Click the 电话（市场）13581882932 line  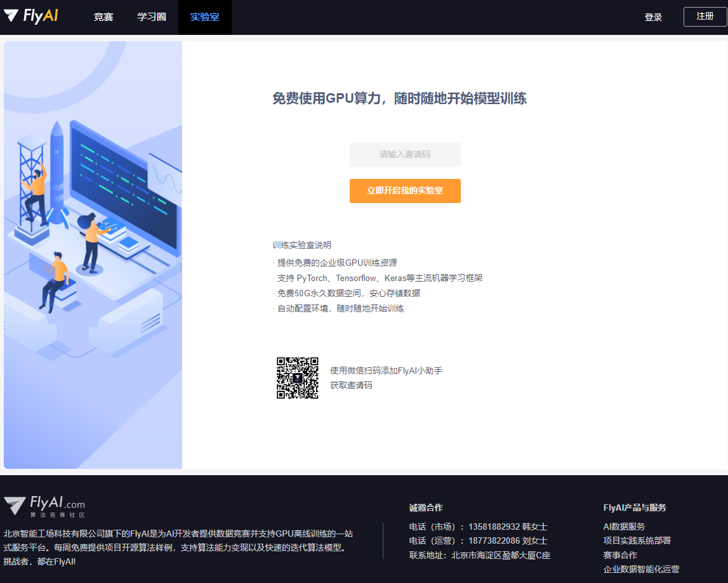click(x=478, y=527)
